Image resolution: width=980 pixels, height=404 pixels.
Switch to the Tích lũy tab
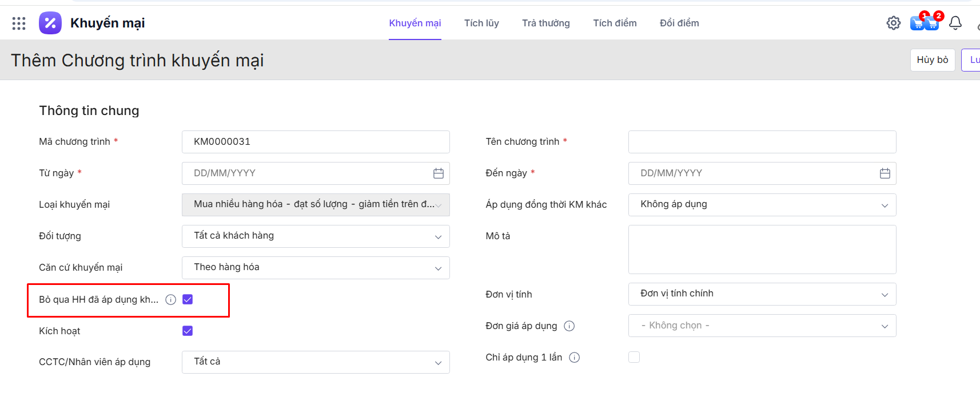[481, 23]
